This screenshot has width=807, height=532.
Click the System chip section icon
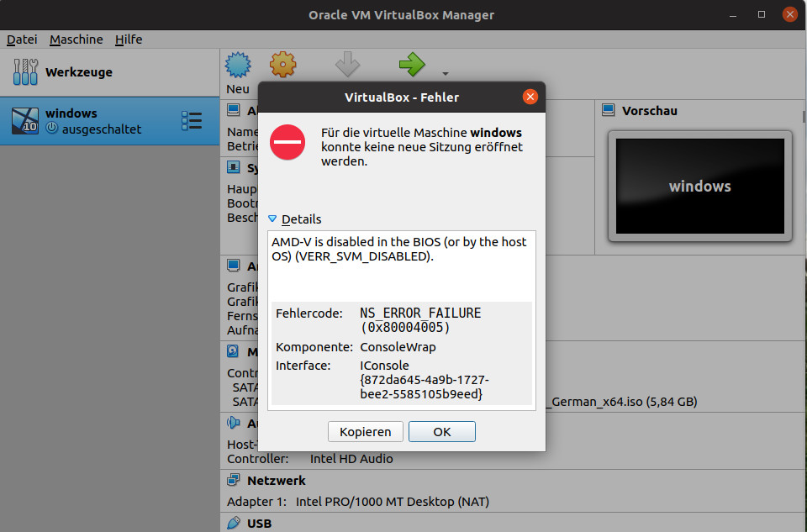point(233,167)
